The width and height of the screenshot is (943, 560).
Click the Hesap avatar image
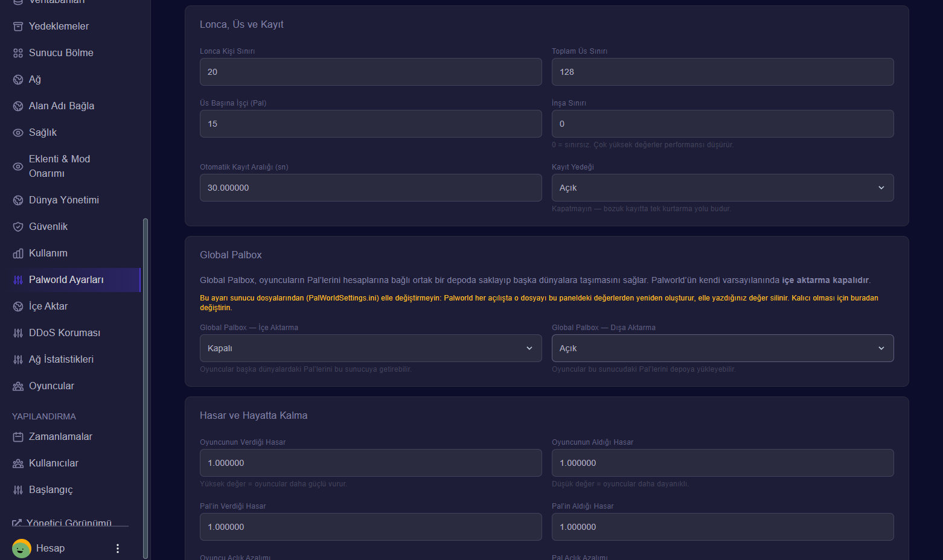(x=22, y=549)
